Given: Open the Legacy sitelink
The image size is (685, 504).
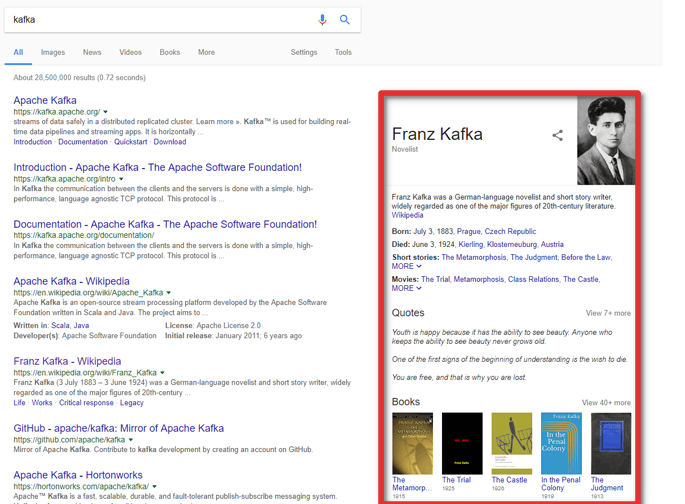Looking at the screenshot, I should [x=131, y=403].
